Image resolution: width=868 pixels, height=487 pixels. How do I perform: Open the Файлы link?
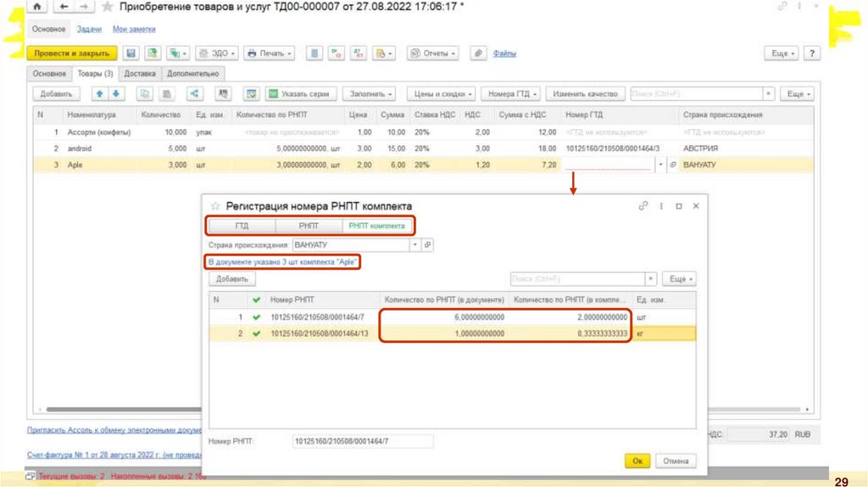504,53
